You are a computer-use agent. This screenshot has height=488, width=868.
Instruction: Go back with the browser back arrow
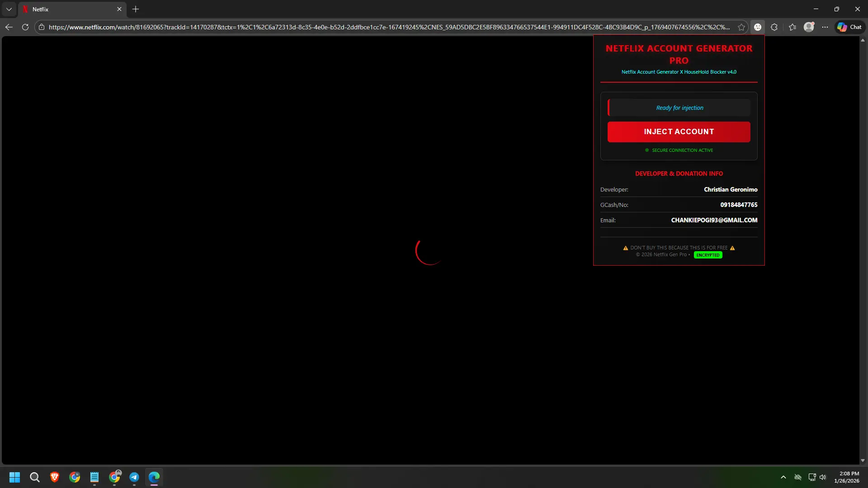9,27
